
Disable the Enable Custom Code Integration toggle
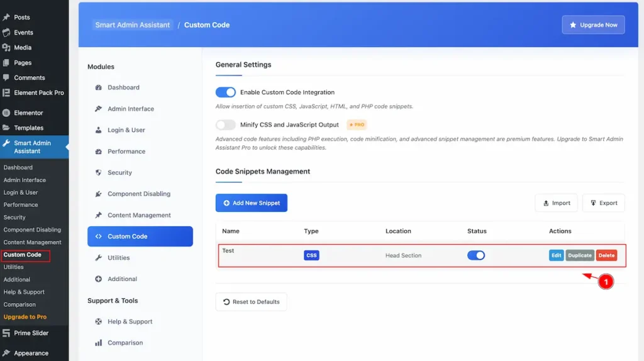pos(226,92)
